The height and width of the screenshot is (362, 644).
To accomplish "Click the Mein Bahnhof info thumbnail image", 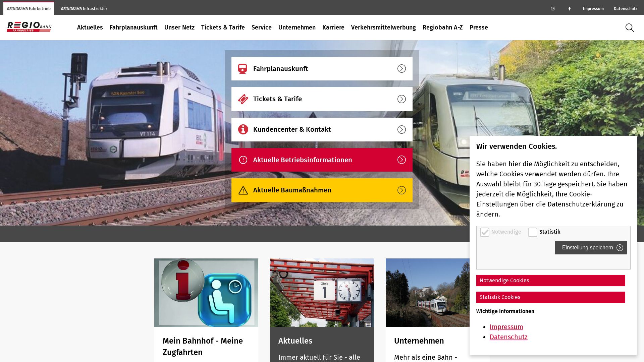I will pyautogui.click(x=206, y=293).
